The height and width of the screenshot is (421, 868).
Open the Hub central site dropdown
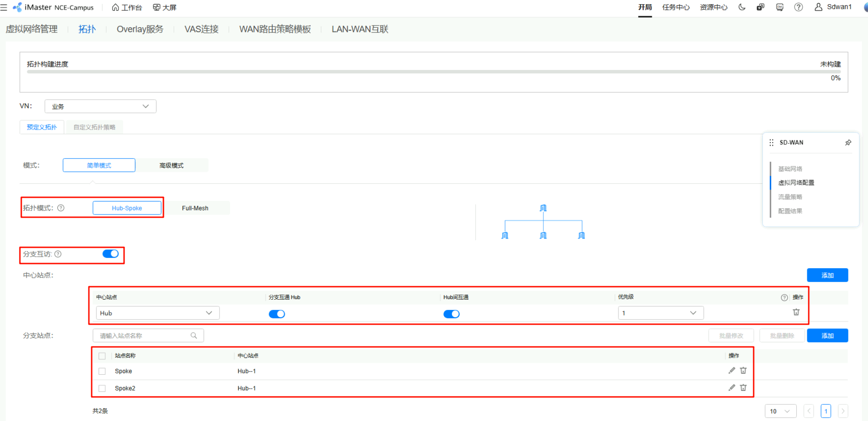point(157,313)
